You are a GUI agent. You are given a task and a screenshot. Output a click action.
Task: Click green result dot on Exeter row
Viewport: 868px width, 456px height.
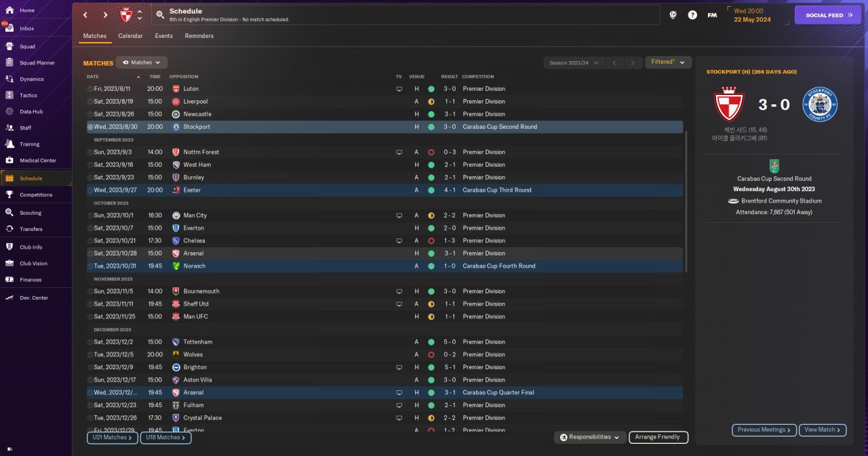click(431, 190)
